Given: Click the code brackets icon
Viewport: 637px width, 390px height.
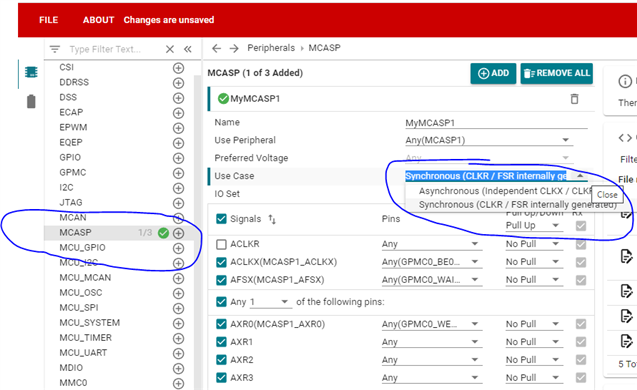Looking at the screenshot, I should click(625, 138).
